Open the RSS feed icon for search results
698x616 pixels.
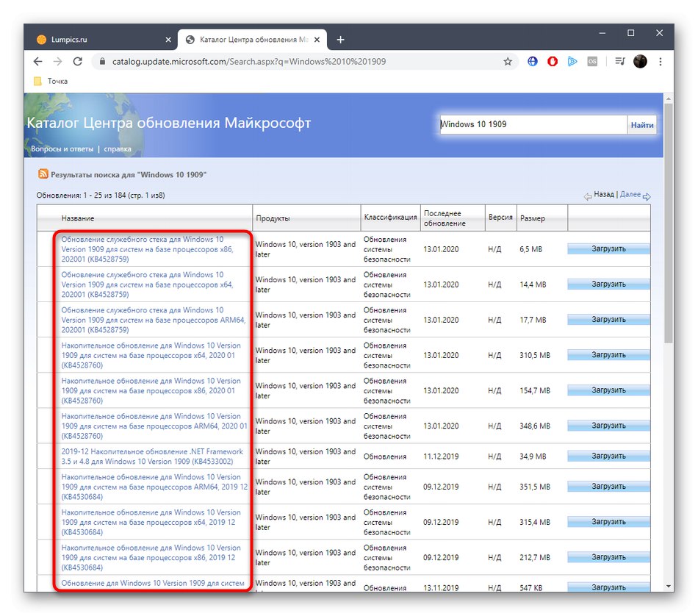pos(43,173)
